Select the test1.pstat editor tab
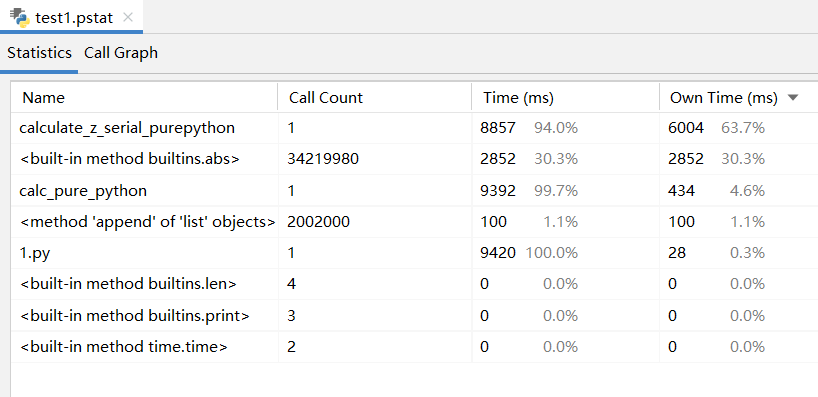Screen dimensions: 818x397 click(x=71, y=17)
